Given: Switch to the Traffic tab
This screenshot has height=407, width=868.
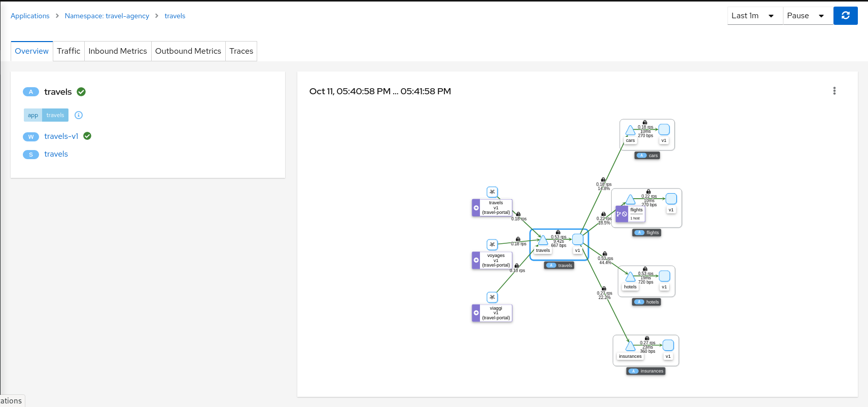Looking at the screenshot, I should coord(68,51).
